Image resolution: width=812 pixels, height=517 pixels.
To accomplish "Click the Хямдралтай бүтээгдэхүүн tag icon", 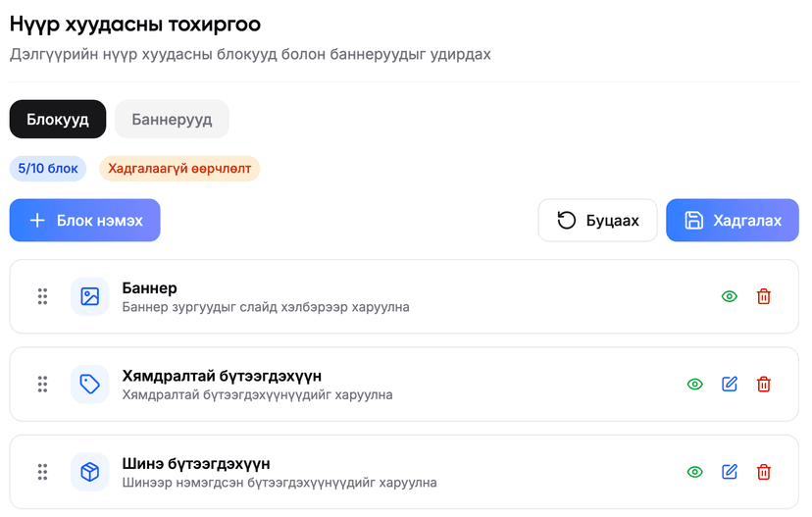I will coord(90,385).
